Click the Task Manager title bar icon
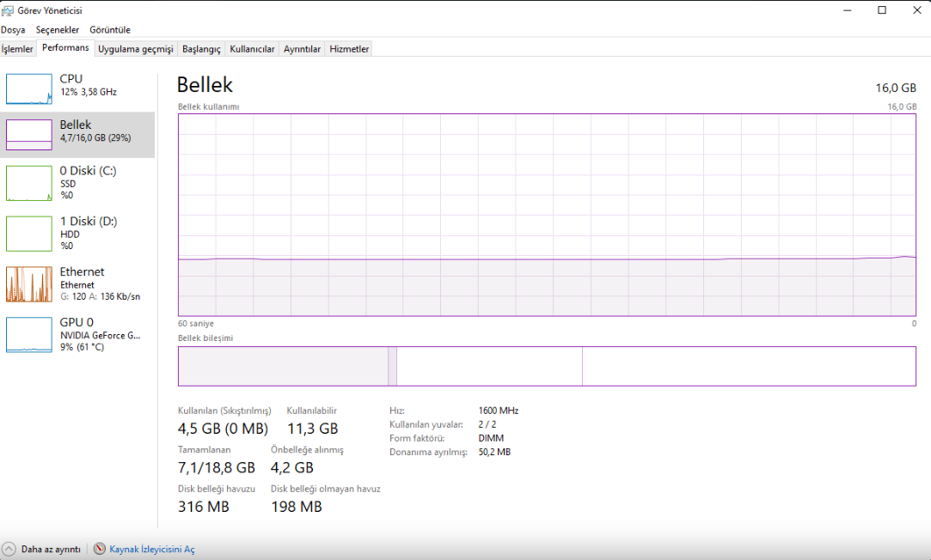Viewport: 931px width, 560px height. (8, 10)
